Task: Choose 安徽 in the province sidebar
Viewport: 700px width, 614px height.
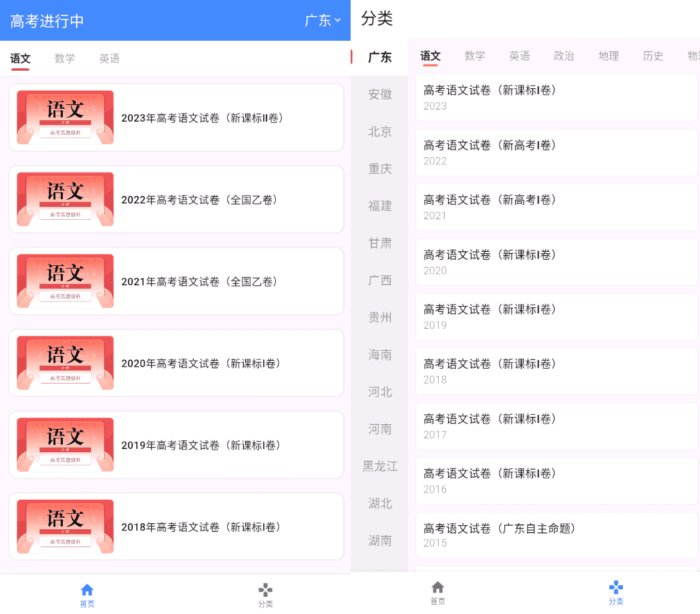Action: 380,95
